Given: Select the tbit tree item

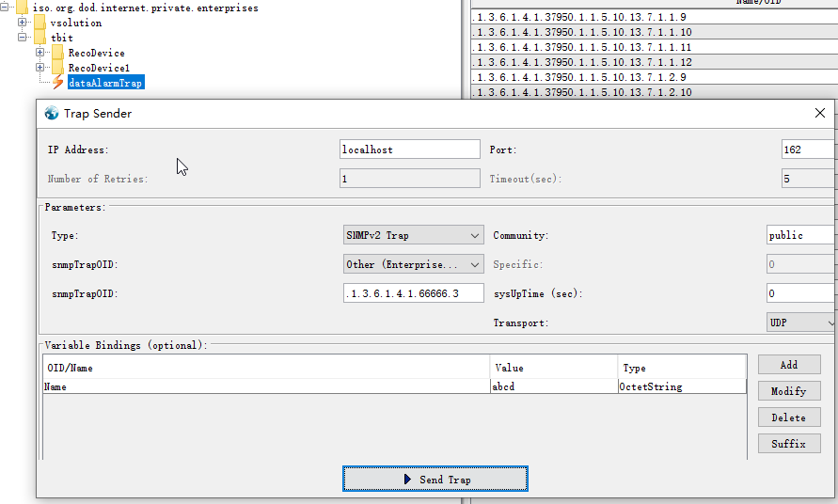Looking at the screenshot, I should click(x=62, y=38).
